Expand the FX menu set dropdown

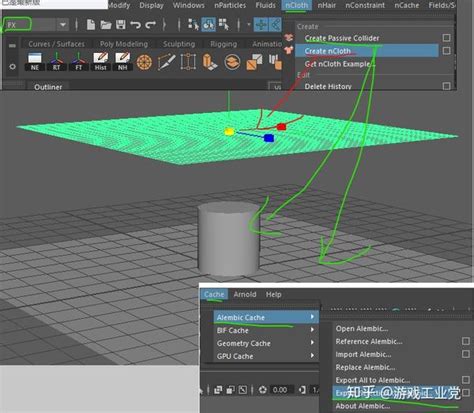[63, 25]
